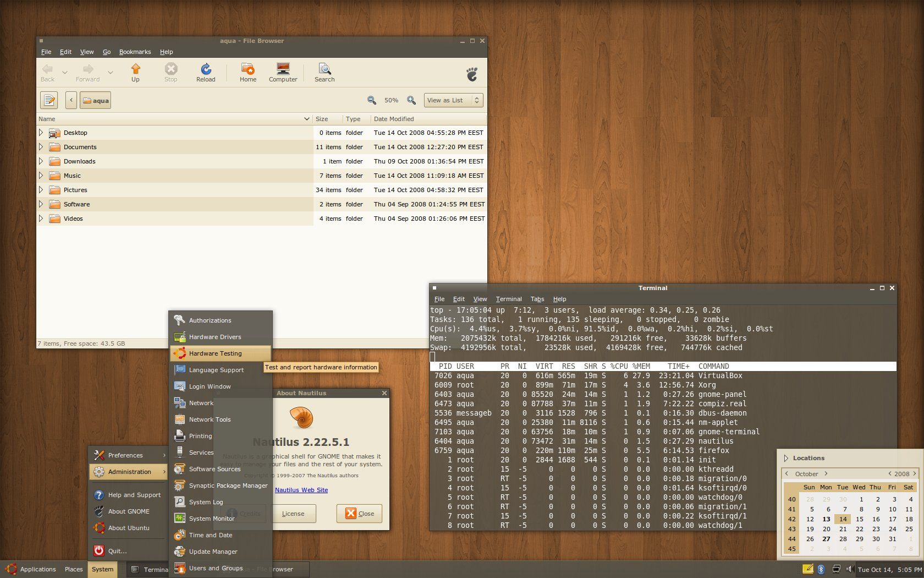Open the Tabs menu in Terminal
This screenshot has width=924, height=578.
[x=537, y=299]
